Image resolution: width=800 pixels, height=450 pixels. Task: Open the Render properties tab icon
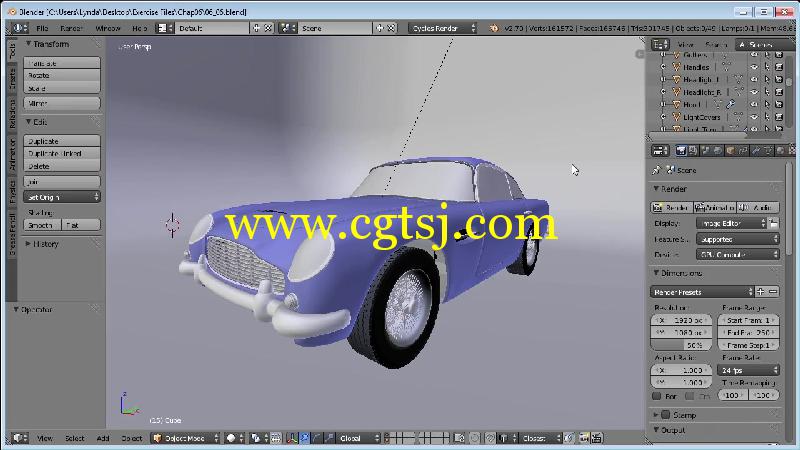click(681, 151)
